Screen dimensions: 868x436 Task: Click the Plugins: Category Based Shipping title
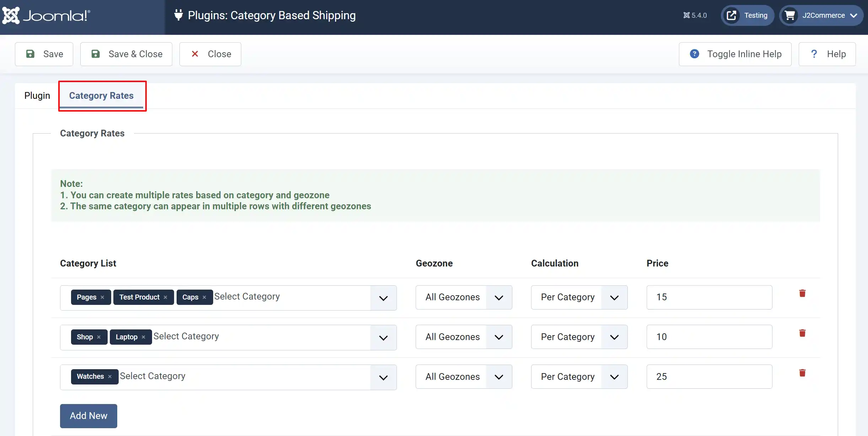(x=272, y=15)
